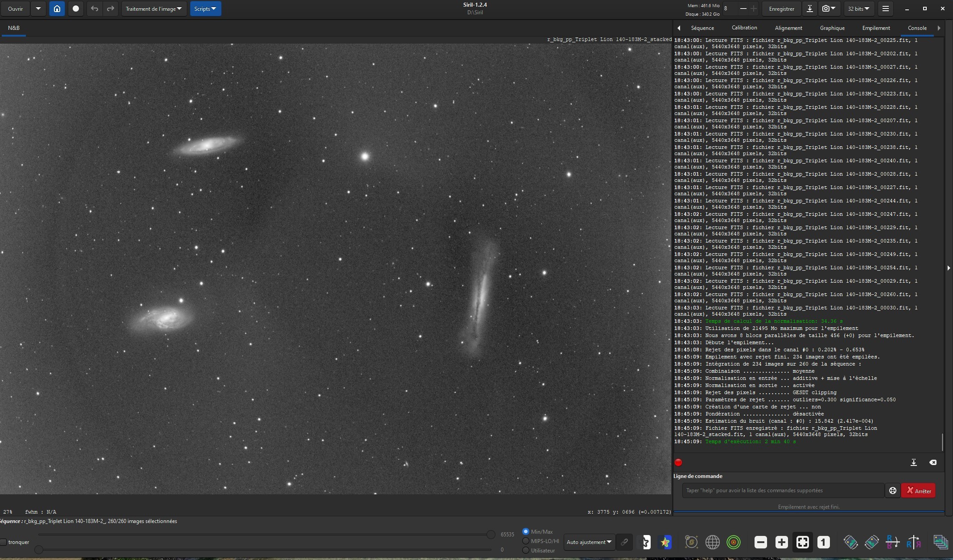Open the Traitement de l'image menu
Screen dimensions: 953x560
coord(154,8)
